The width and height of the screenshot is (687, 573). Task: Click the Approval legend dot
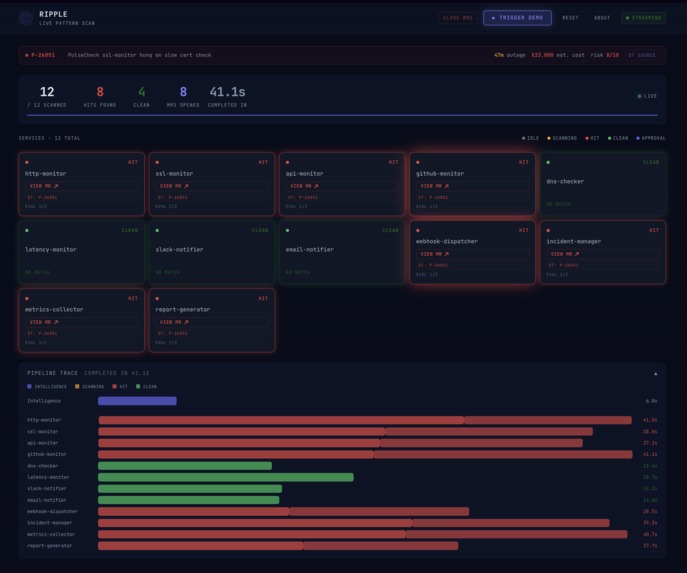pos(638,138)
